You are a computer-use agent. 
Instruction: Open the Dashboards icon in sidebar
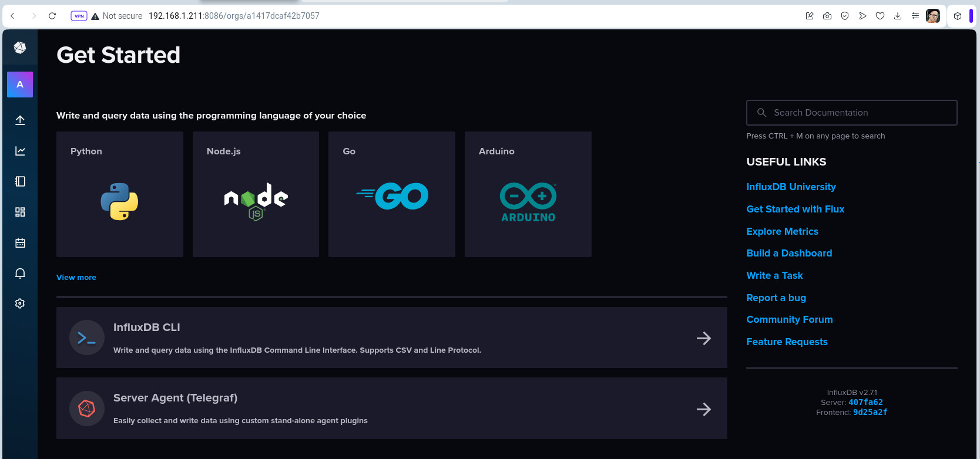tap(20, 212)
